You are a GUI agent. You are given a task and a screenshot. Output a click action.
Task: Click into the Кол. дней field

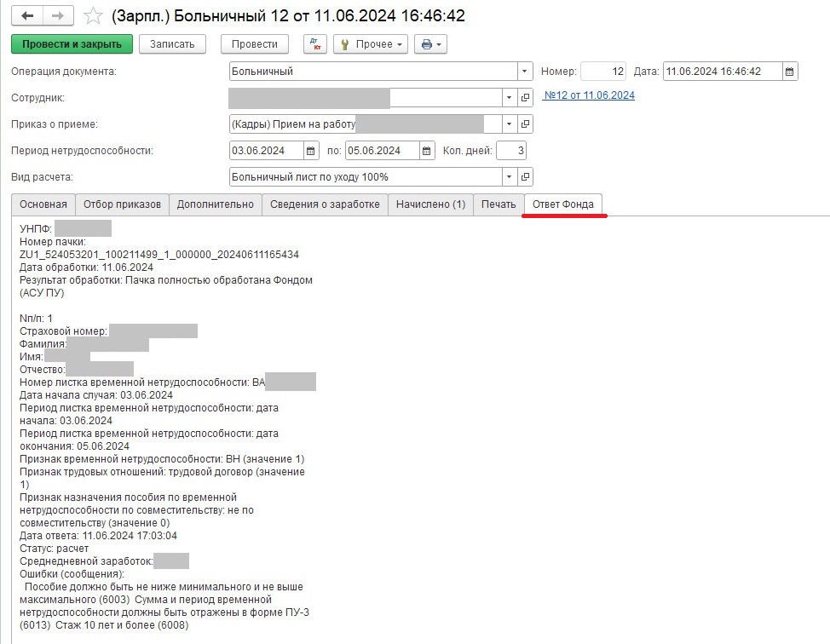tap(510, 151)
